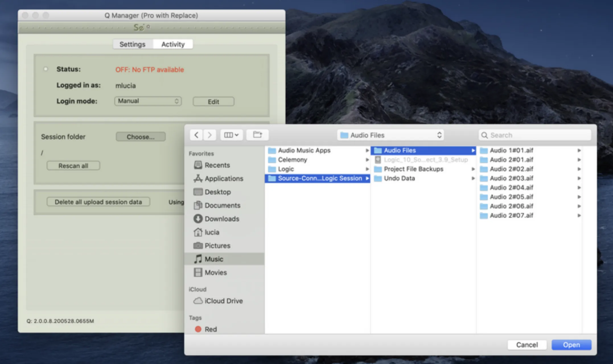Click the Q version number text

tap(60, 321)
